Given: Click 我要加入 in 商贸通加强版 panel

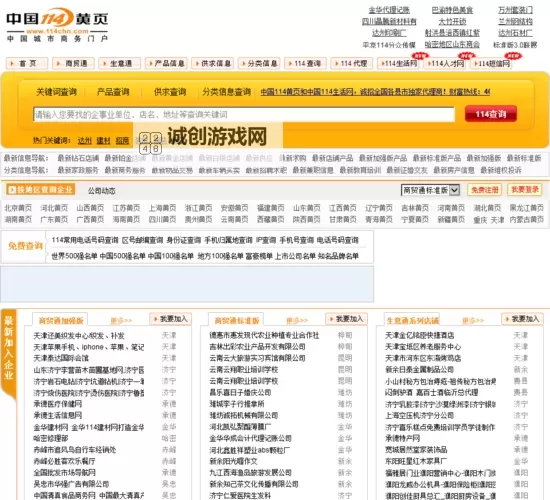Looking at the screenshot, I should point(170,319).
